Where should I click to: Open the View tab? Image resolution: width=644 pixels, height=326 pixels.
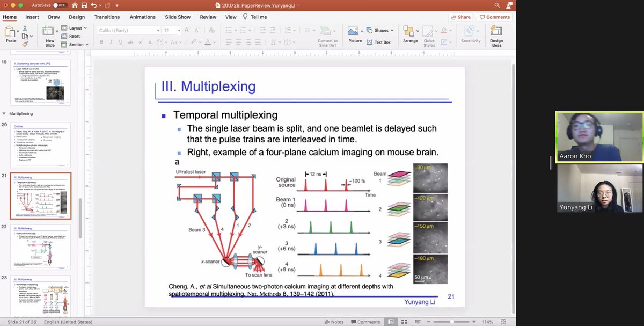pos(231,17)
